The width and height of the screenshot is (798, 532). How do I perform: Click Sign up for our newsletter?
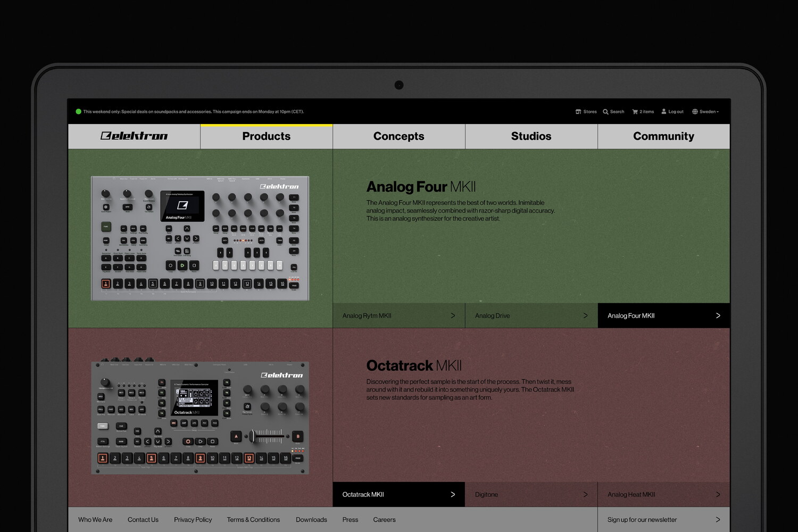click(x=642, y=520)
